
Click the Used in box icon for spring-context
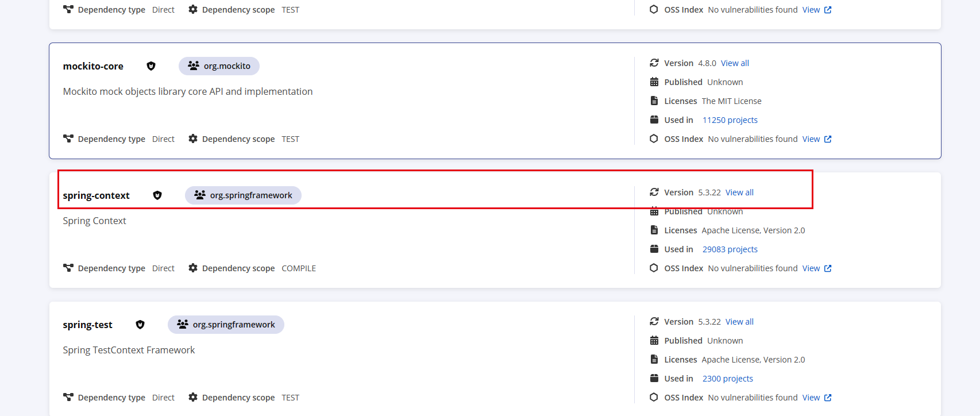coord(654,249)
